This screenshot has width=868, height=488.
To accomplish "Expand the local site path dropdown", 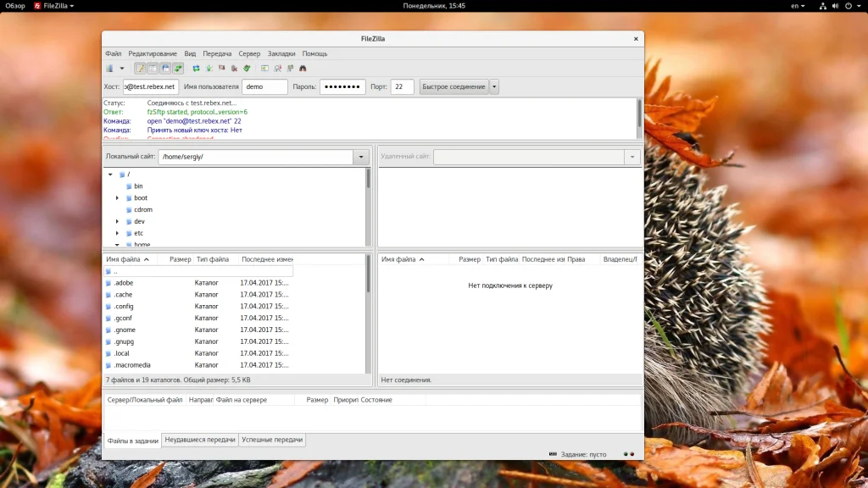I will pos(362,157).
